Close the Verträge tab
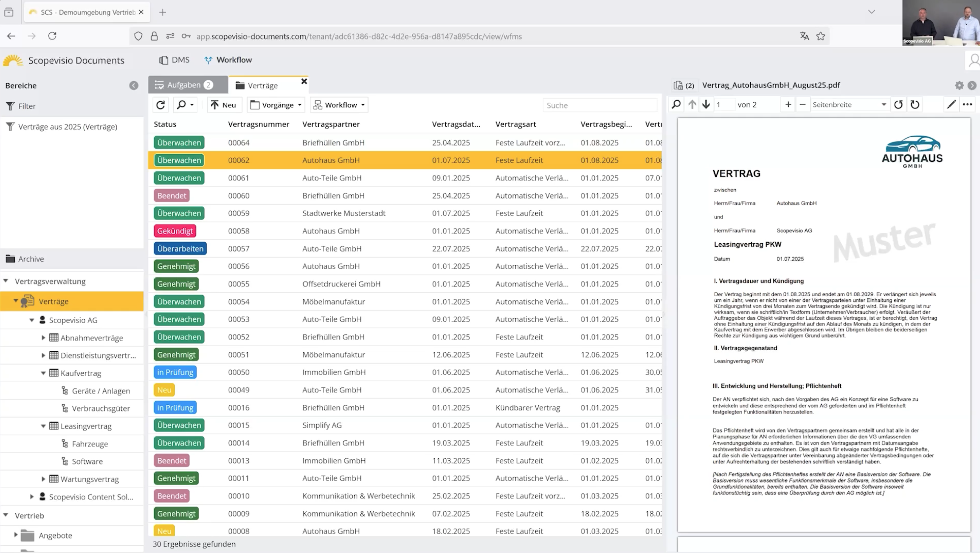Viewport: 980px width, 553px height. click(x=304, y=81)
